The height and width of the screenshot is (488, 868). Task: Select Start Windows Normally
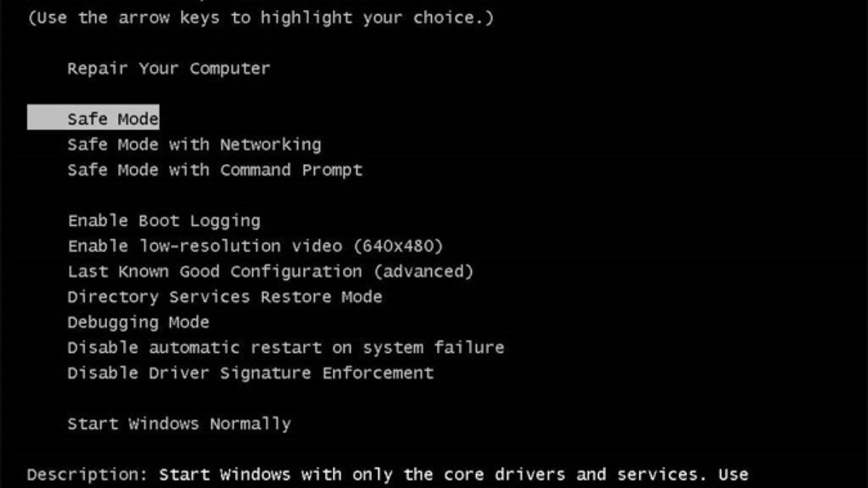[179, 424]
